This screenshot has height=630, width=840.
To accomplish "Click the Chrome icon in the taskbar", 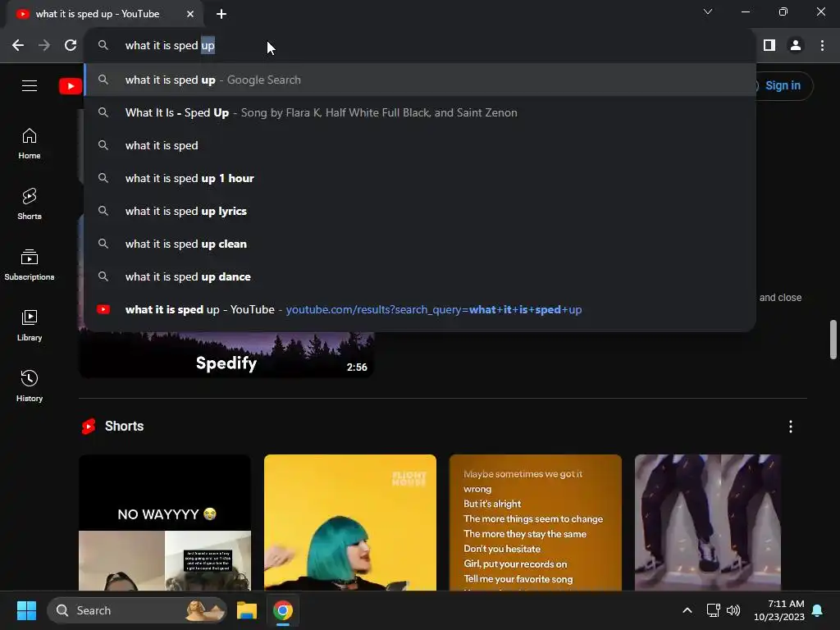I will point(283,610).
